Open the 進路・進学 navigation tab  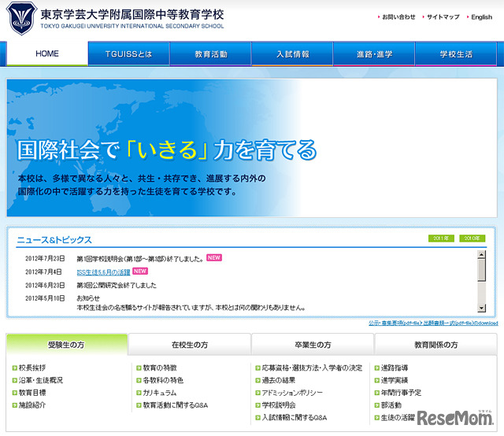pyautogui.click(x=375, y=54)
